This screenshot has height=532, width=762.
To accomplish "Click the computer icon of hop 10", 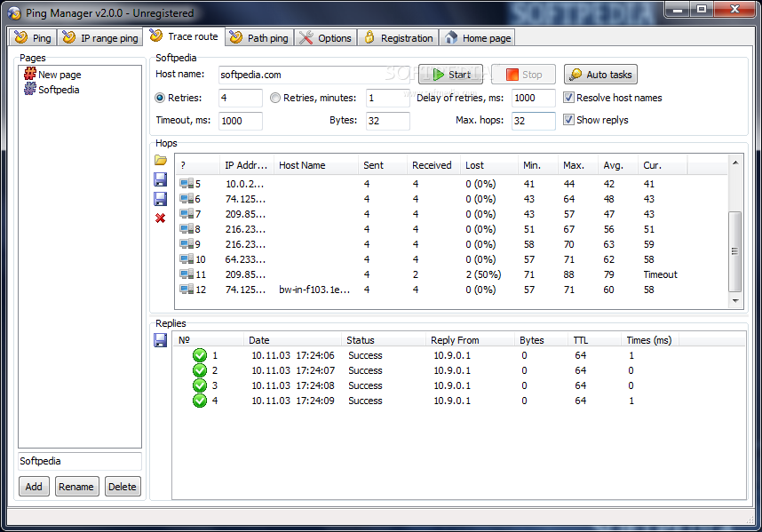I will point(187,259).
